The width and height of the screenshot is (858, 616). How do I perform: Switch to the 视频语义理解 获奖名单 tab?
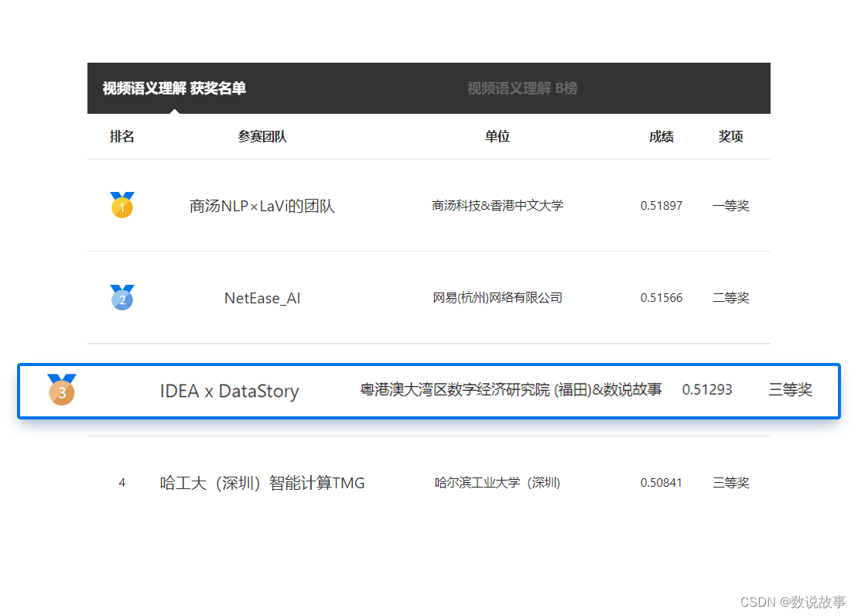tap(174, 88)
